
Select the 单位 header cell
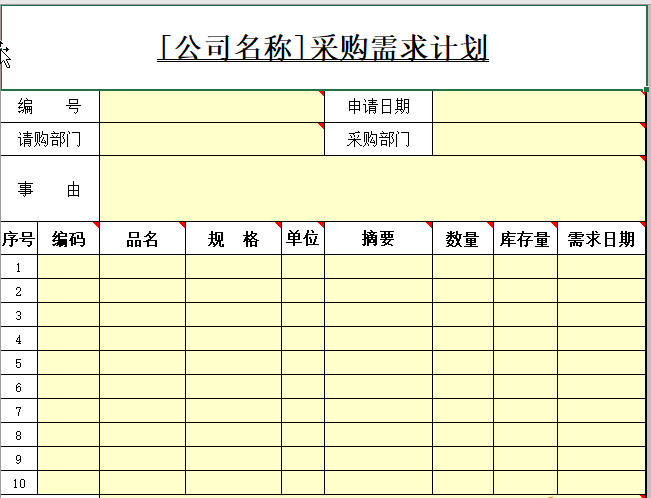tap(302, 239)
